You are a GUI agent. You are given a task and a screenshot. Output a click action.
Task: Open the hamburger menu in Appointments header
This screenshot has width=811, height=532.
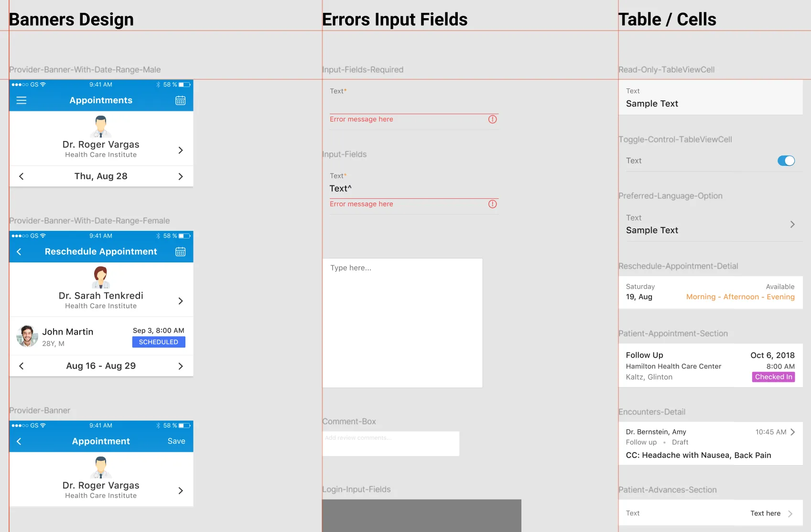[x=22, y=100]
